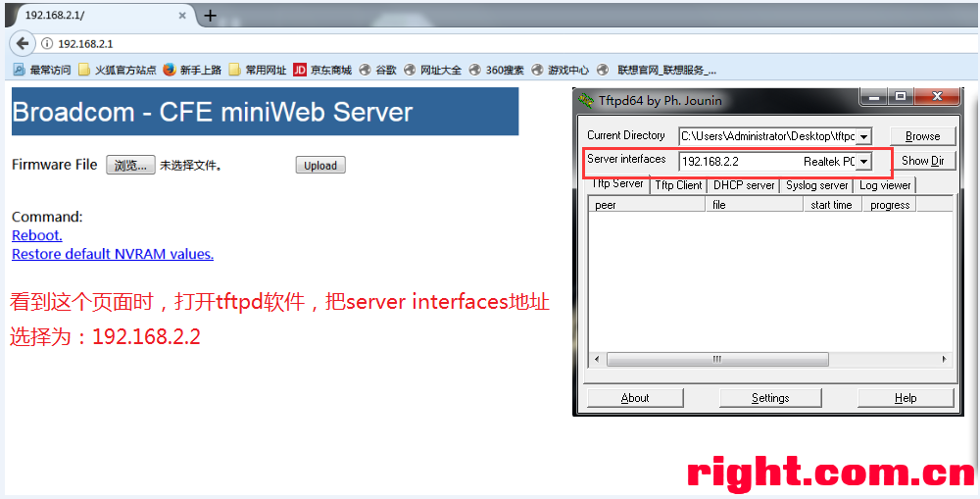Expand Server interfaces dropdown arrow
Screen dimensions: 980x499
tap(863, 162)
